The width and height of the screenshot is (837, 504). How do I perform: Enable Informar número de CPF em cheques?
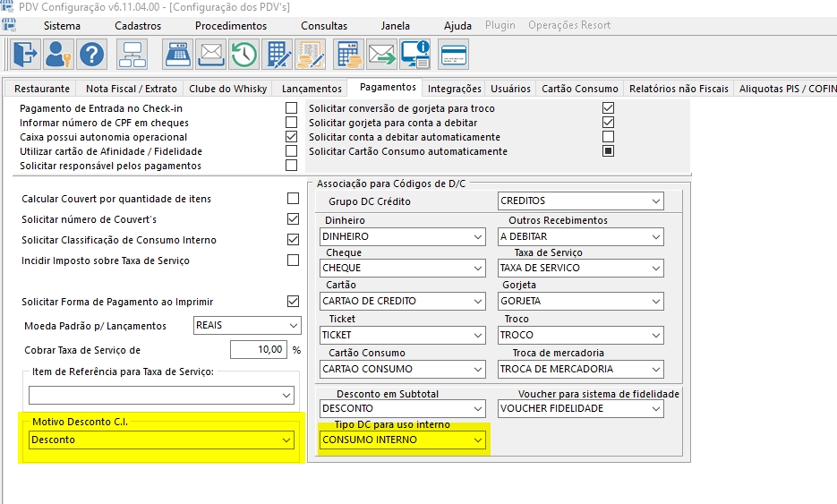[x=292, y=123]
